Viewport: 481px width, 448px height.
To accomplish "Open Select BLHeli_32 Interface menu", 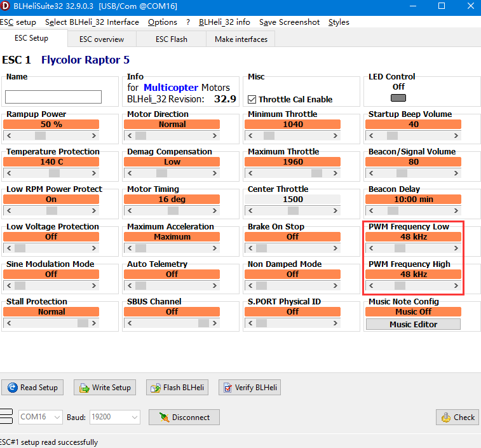I will 92,22.
